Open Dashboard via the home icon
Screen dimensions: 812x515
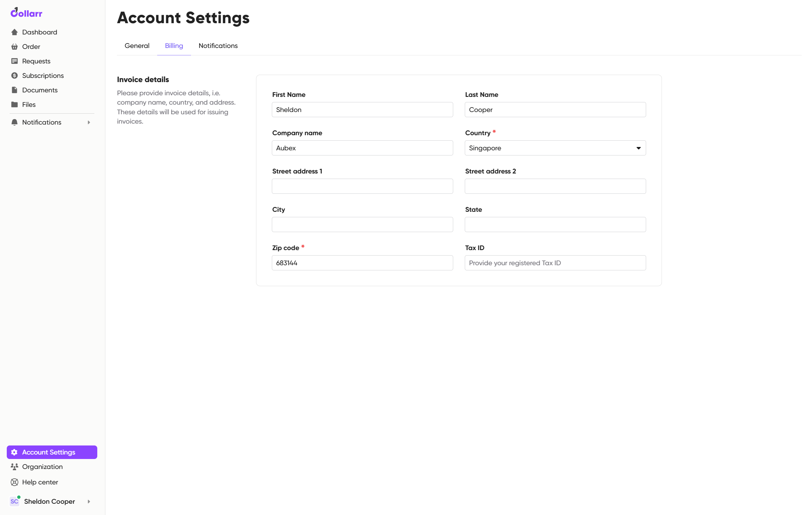(14, 32)
